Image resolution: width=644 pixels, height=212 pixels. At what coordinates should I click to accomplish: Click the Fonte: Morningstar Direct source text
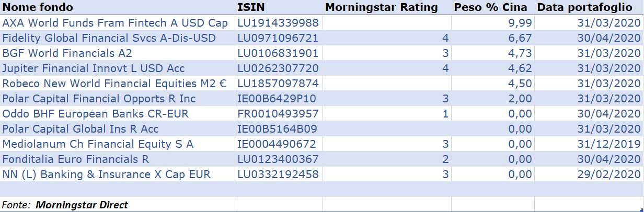(65, 205)
